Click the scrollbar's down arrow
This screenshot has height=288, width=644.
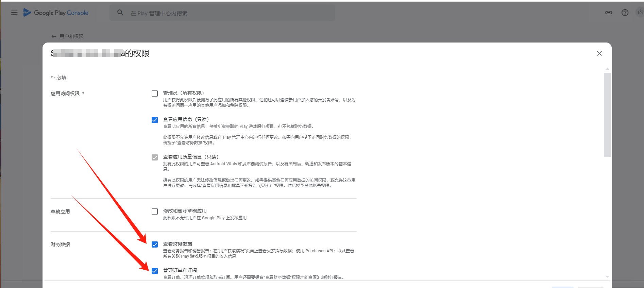[607, 277]
